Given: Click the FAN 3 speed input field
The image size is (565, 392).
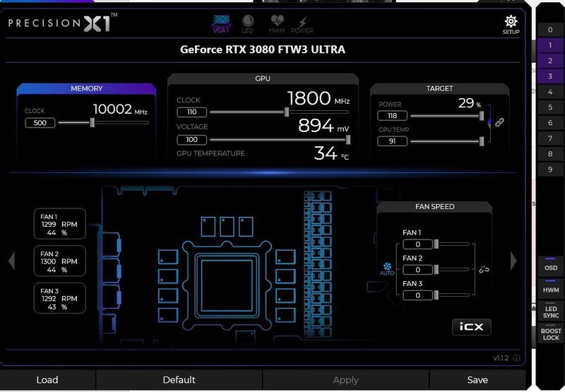Looking at the screenshot, I should tap(417, 295).
